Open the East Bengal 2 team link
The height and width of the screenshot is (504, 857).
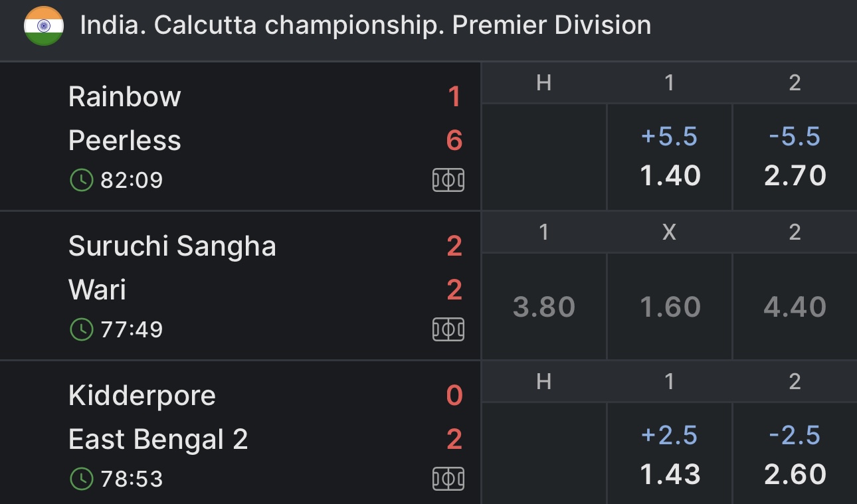tap(158, 440)
